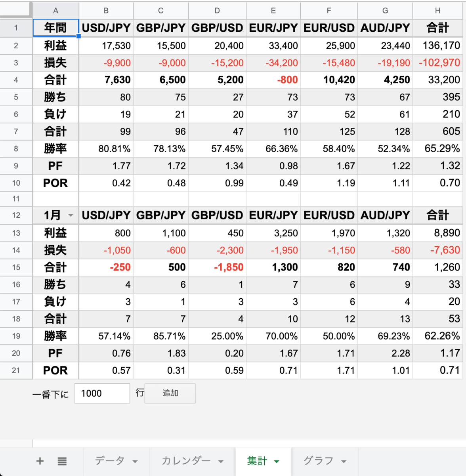This screenshot has height=476, width=466.
Task: Click the bold red -800 cell
Action: [x=273, y=80]
